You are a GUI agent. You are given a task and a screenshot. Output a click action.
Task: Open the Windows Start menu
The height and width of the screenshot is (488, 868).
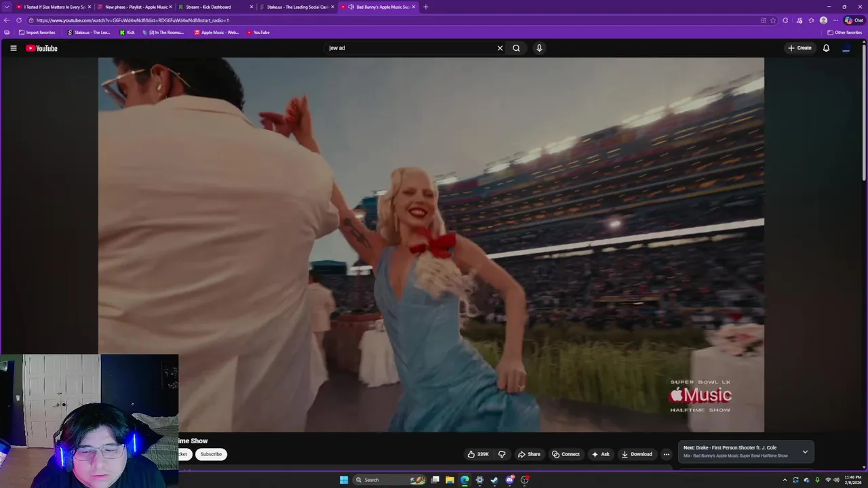344,480
